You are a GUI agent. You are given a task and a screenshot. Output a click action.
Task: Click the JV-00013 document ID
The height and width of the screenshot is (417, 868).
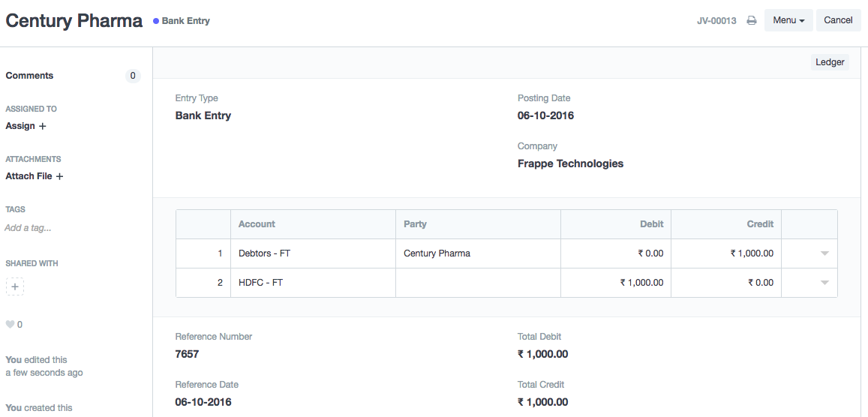tap(716, 21)
